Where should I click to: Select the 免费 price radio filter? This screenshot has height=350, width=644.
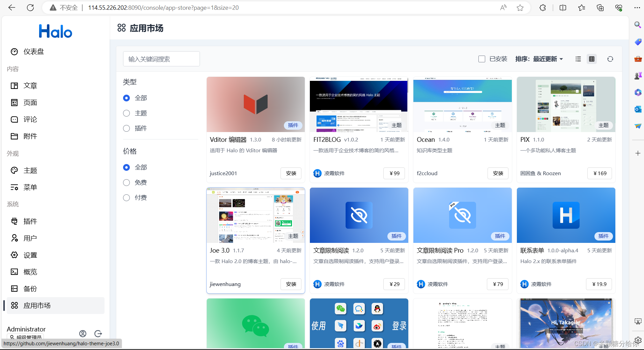126,182
